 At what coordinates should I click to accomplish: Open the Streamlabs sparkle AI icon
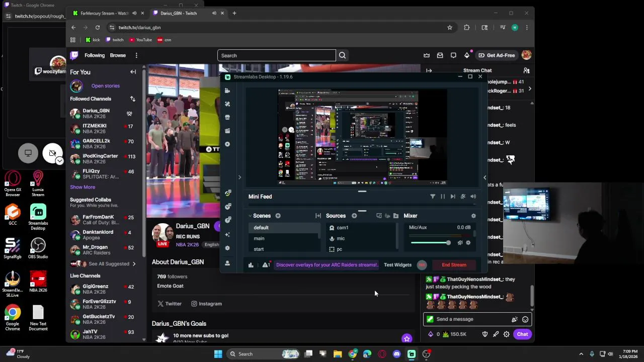[x=227, y=234]
